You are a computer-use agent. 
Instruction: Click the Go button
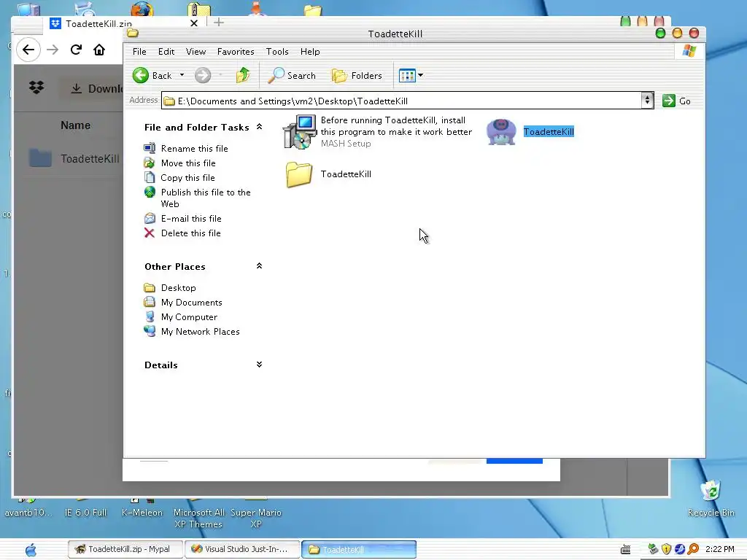point(676,101)
